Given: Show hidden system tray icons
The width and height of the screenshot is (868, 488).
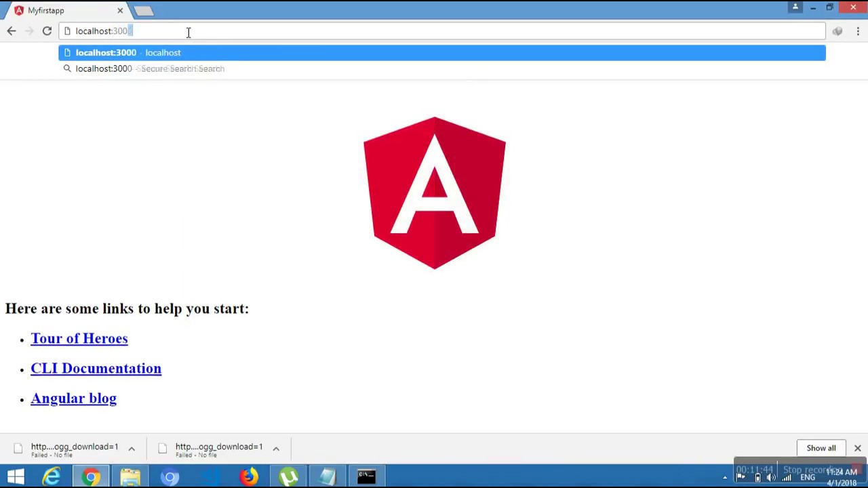Looking at the screenshot, I should coord(725,478).
